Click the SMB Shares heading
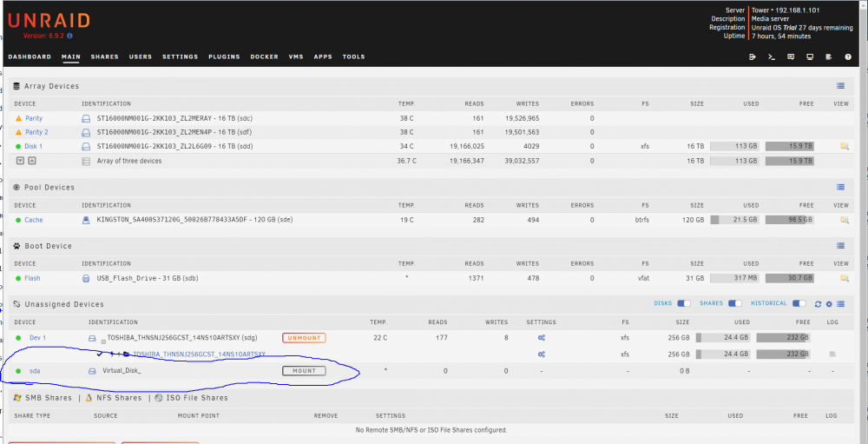The height and width of the screenshot is (444, 868). 48,398
